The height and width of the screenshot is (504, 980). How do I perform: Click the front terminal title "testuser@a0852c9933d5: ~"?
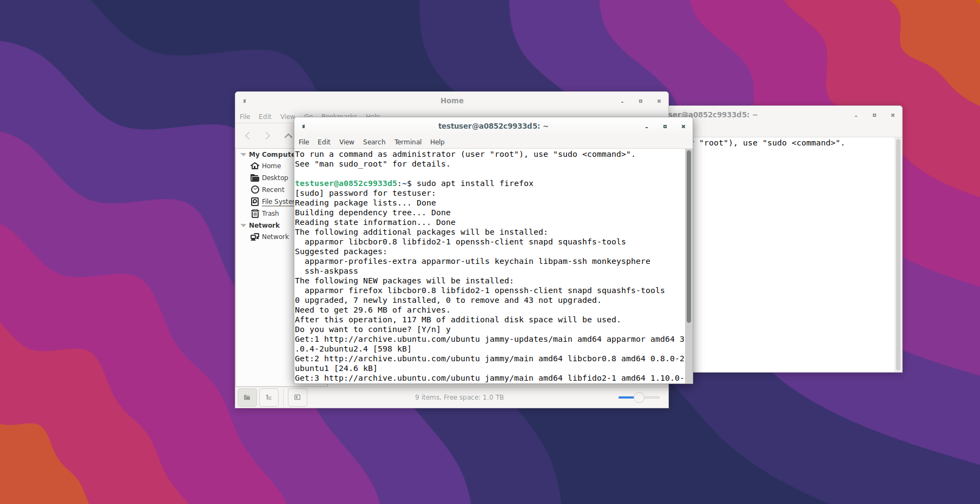[493, 127]
